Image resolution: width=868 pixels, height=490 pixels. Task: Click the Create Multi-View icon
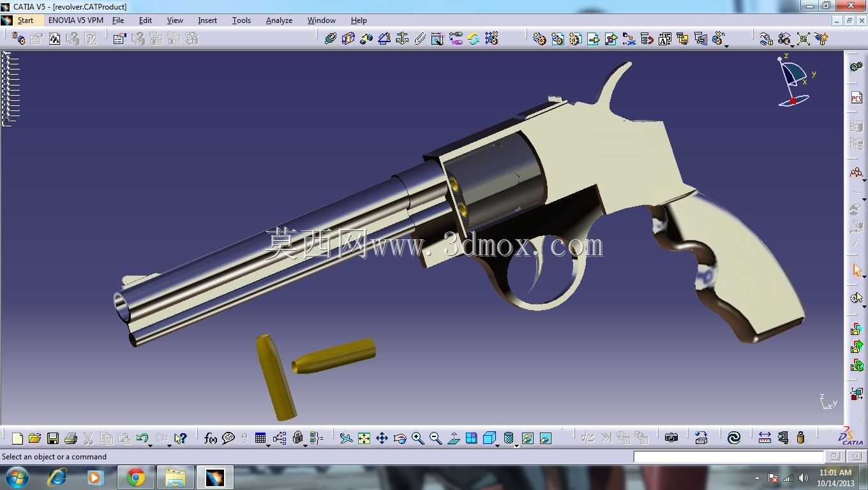click(472, 438)
